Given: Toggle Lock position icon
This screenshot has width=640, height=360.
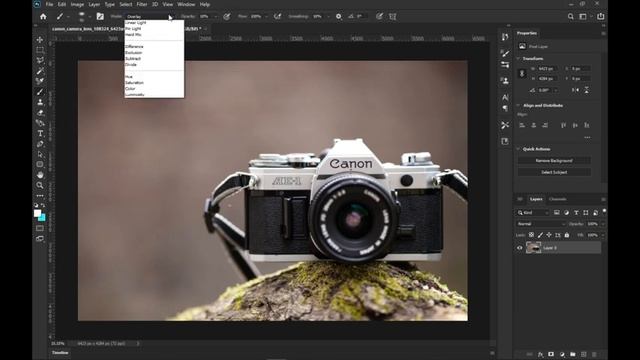Looking at the screenshot, I should (549, 235).
